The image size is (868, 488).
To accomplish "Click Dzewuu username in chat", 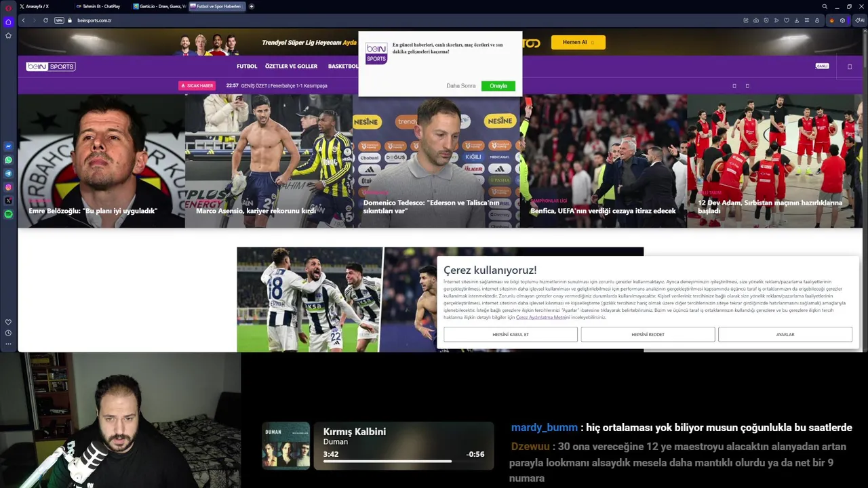I will [530, 447].
